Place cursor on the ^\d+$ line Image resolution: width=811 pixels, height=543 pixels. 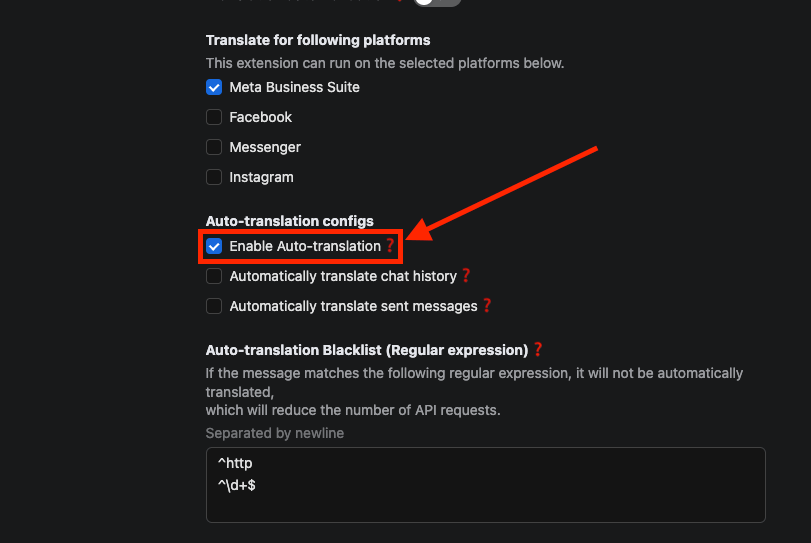click(x=236, y=485)
